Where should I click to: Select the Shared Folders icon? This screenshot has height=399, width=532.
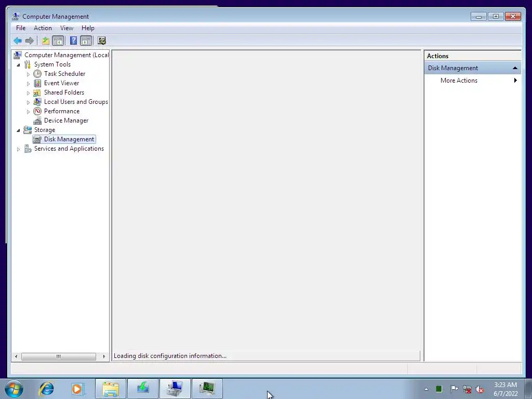coord(37,92)
